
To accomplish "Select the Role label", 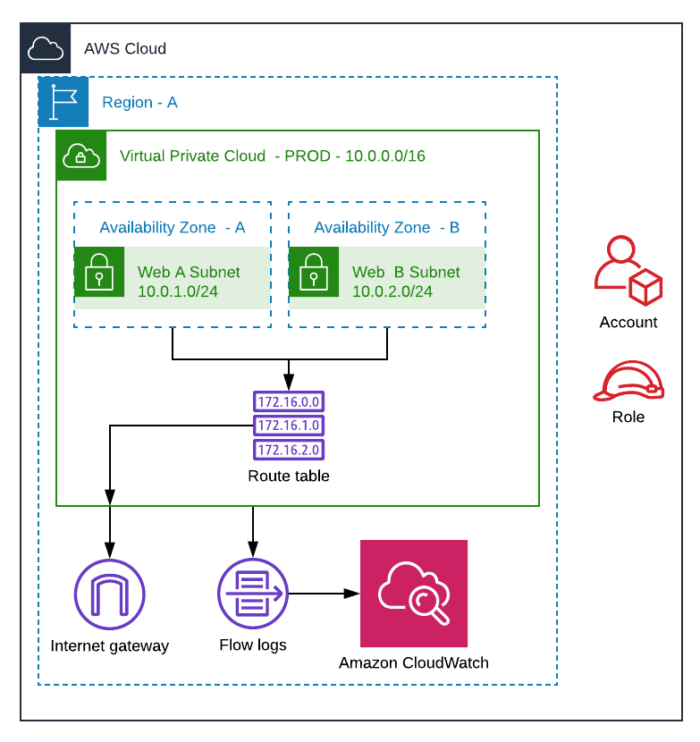I will tap(628, 417).
